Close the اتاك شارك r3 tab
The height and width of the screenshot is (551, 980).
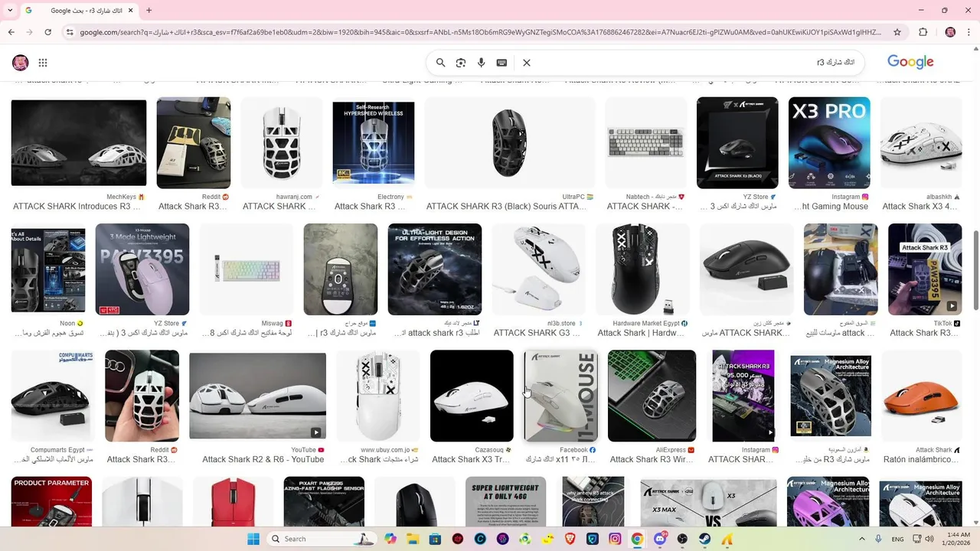click(x=132, y=10)
